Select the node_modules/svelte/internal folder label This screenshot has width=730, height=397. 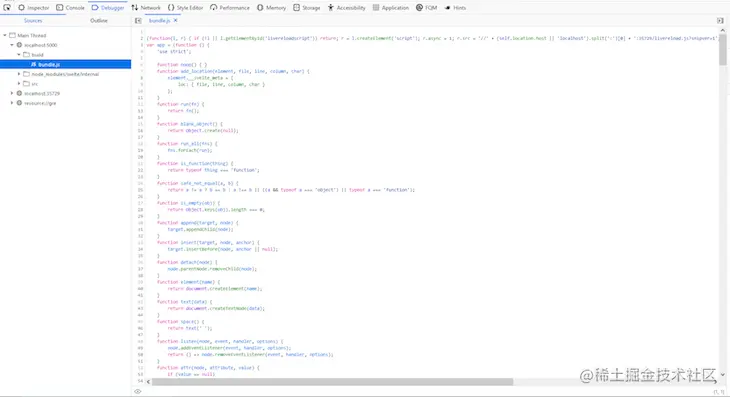tap(65, 74)
